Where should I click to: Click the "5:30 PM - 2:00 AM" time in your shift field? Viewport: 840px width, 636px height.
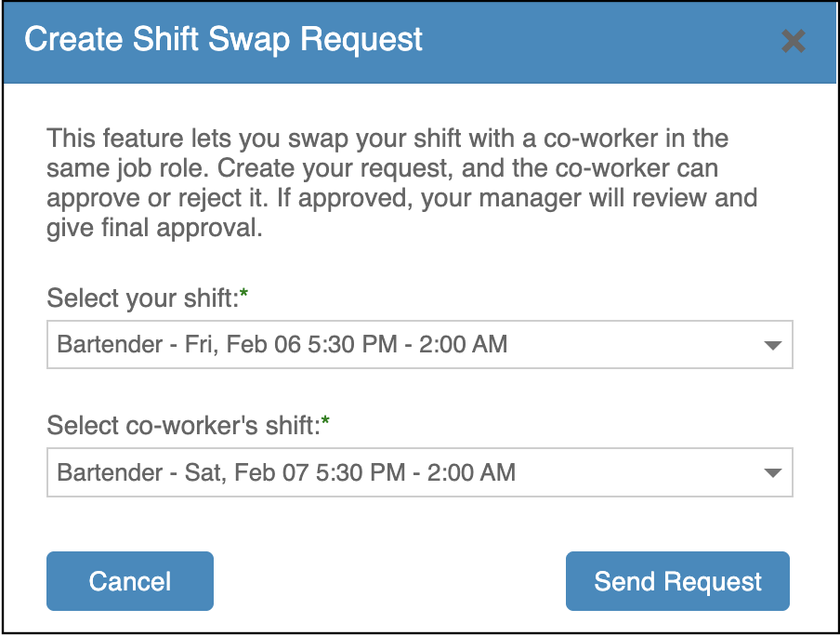coord(413,345)
